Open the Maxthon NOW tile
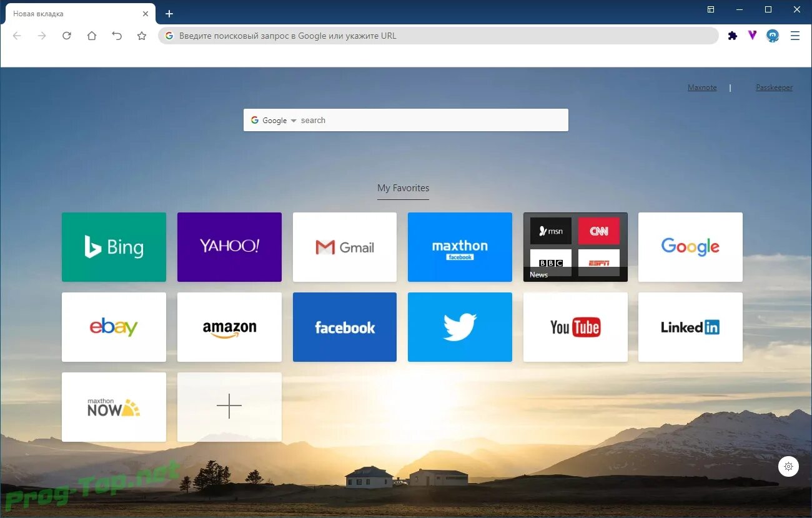The width and height of the screenshot is (812, 518). coord(114,407)
